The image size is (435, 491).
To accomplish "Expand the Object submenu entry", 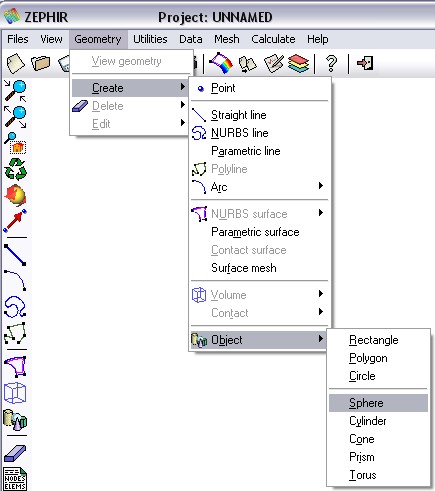I will tap(258, 340).
